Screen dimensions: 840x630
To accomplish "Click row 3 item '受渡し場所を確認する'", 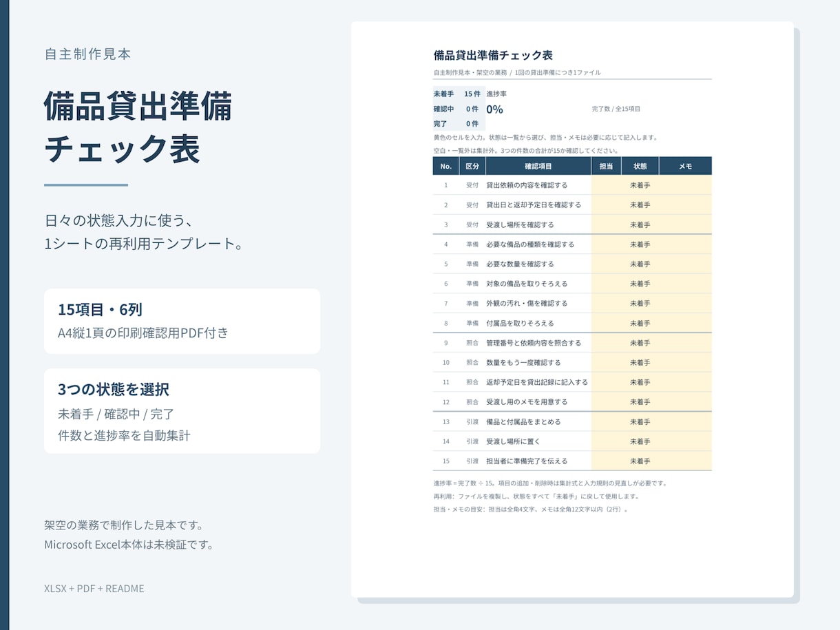I will click(520, 224).
